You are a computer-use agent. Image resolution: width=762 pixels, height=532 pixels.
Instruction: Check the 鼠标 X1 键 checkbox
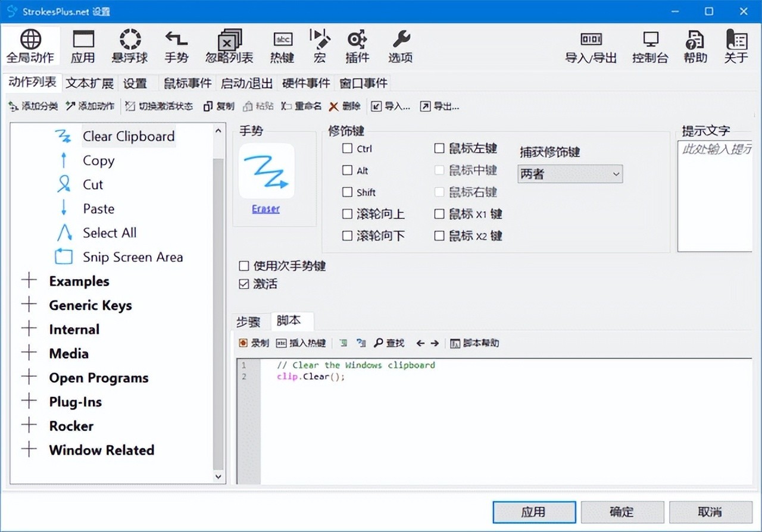coord(439,214)
